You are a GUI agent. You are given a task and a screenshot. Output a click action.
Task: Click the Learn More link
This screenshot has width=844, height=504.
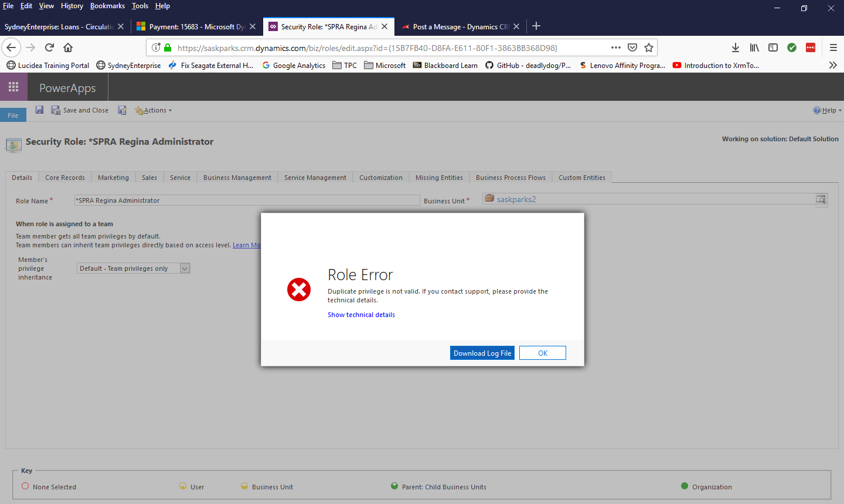[x=247, y=245]
